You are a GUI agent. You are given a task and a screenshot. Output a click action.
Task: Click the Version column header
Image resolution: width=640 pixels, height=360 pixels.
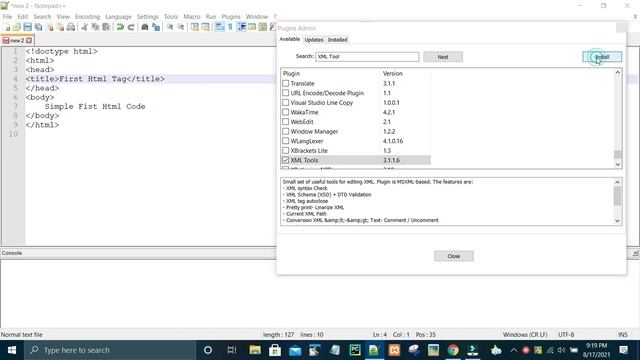click(x=405, y=73)
